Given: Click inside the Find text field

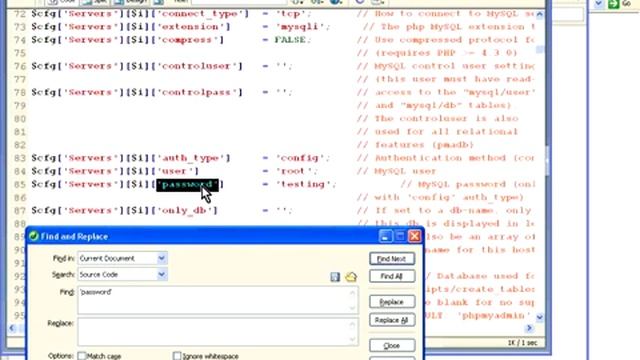Looking at the screenshot, I should (x=218, y=300).
